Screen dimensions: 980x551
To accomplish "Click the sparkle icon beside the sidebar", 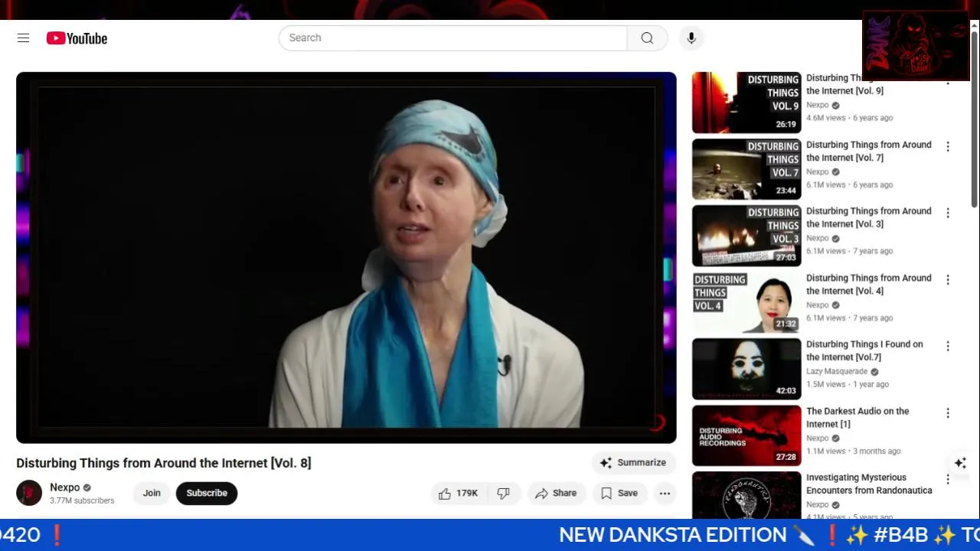I will click(x=960, y=463).
